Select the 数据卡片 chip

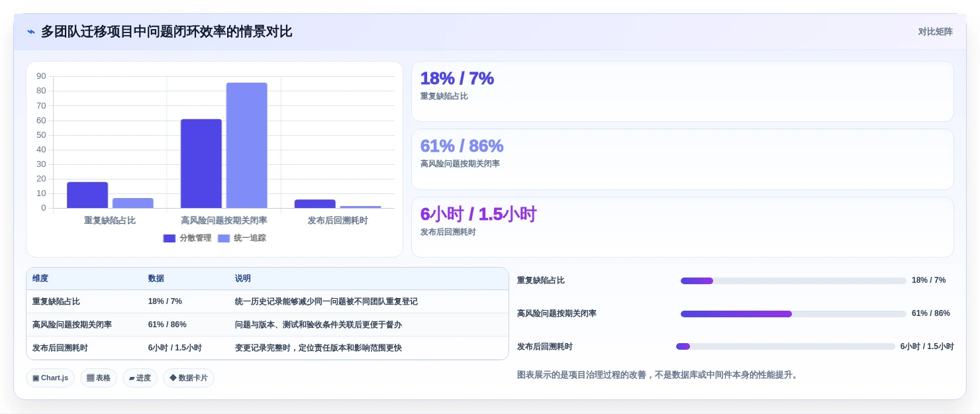[x=189, y=378]
